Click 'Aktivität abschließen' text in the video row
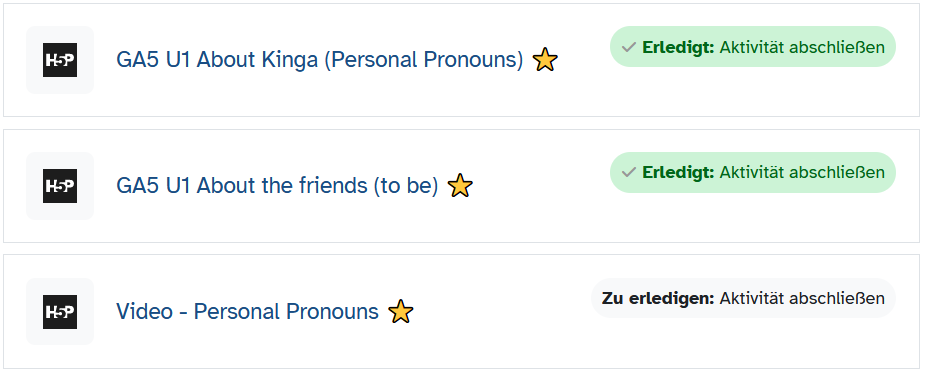926x375 pixels. click(802, 298)
